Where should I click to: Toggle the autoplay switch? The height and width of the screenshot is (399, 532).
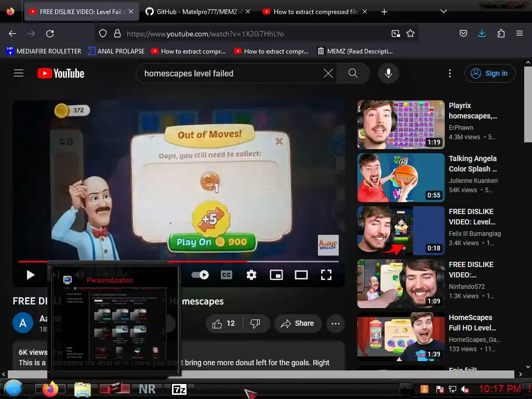click(x=200, y=275)
